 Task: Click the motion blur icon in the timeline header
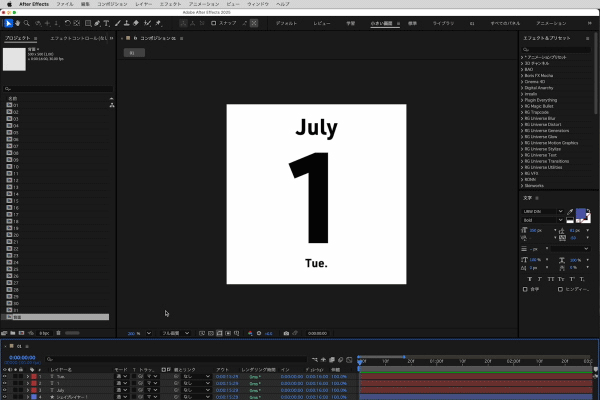(x=341, y=360)
